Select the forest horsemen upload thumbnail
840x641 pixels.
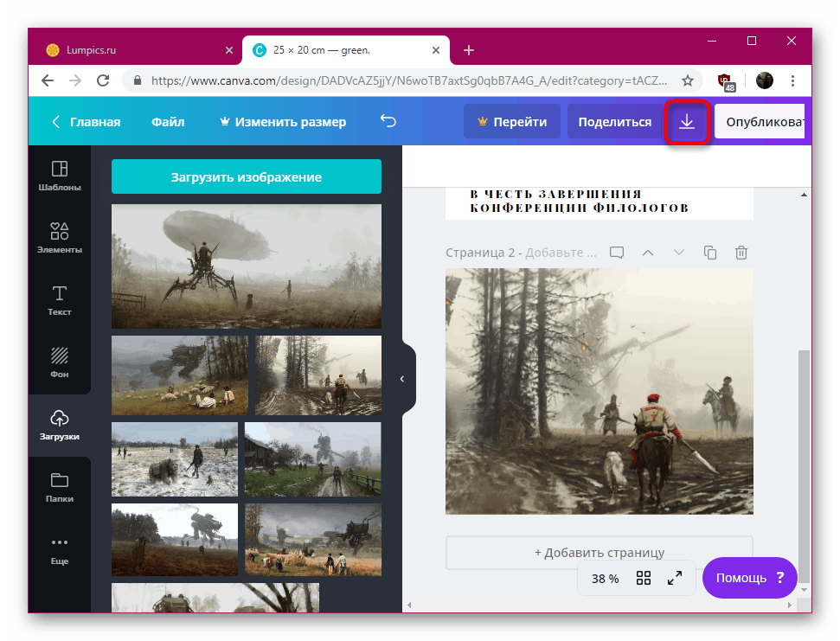[318, 375]
